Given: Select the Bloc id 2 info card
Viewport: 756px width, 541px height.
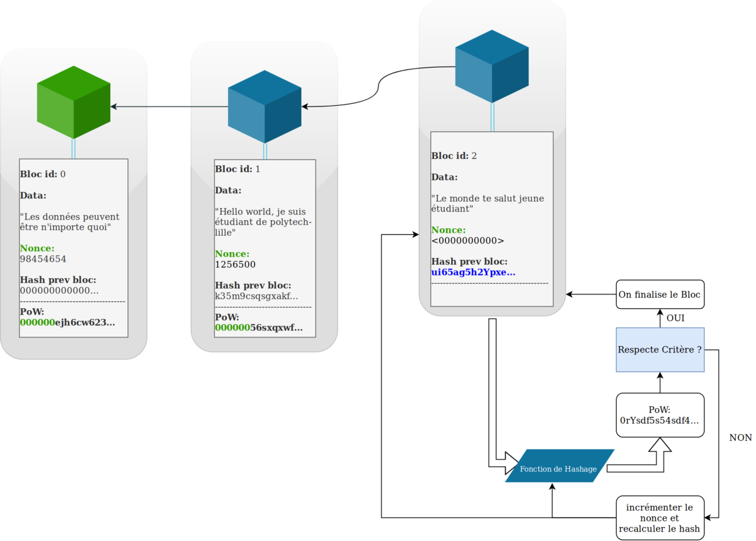Looking at the screenshot, I should click(x=491, y=219).
